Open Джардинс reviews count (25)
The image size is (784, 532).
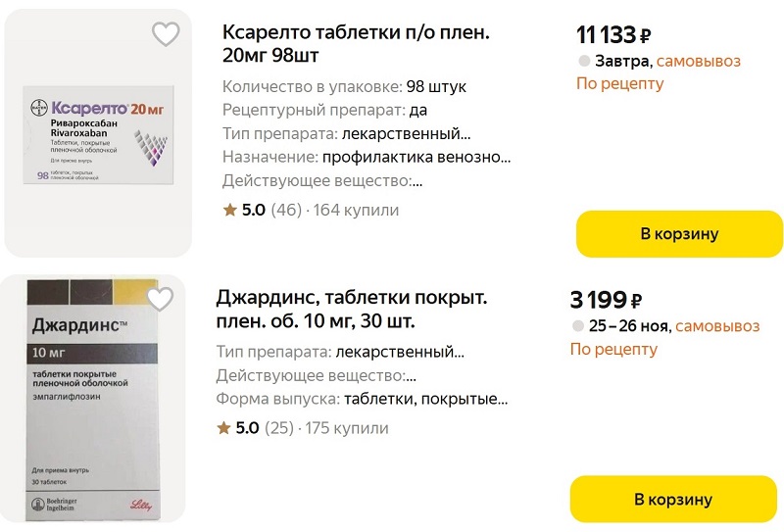[x=280, y=428]
